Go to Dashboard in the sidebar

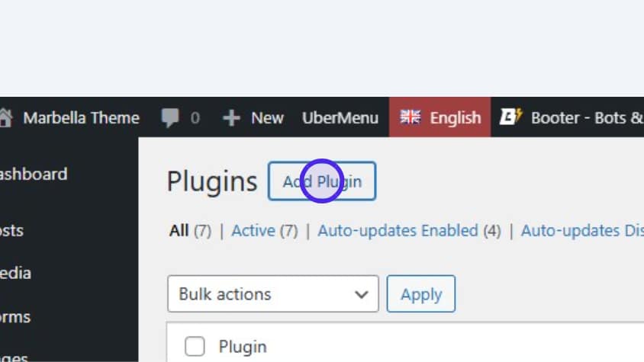34,174
